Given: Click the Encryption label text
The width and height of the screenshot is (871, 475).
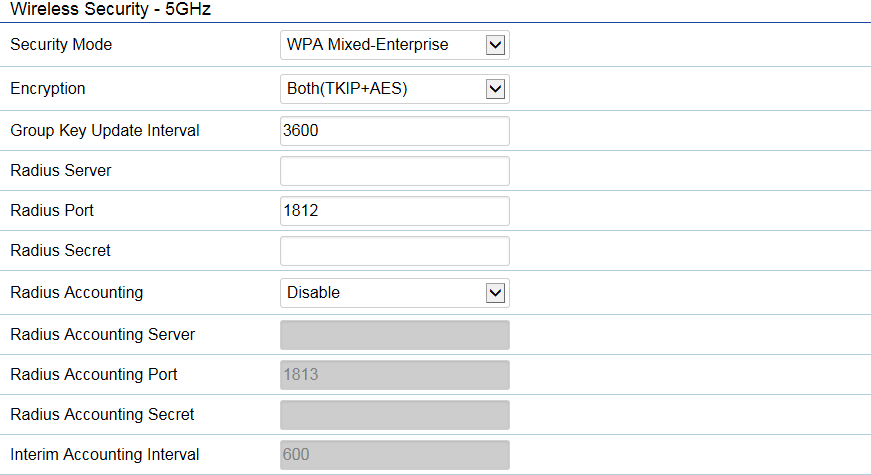Looking at the screenshot, I should pos(48,89).
